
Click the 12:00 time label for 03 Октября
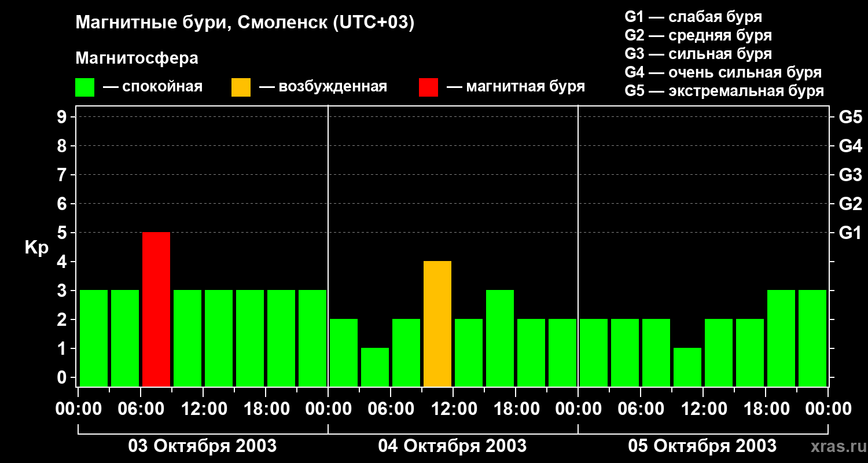click(x=203, y=409)
